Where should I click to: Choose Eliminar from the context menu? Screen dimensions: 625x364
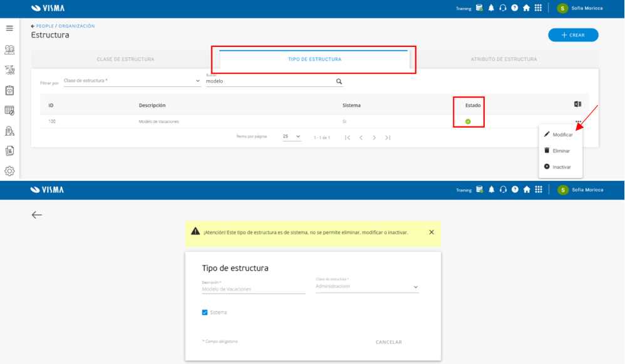560,151
